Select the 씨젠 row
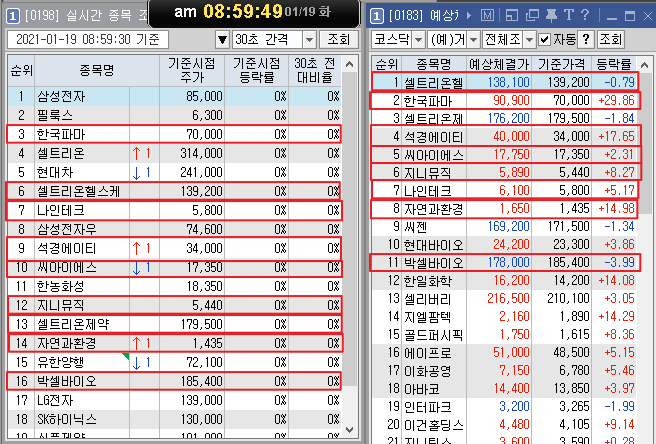The width and height of the screenshot is (656, 444). (x=505, y=227)
